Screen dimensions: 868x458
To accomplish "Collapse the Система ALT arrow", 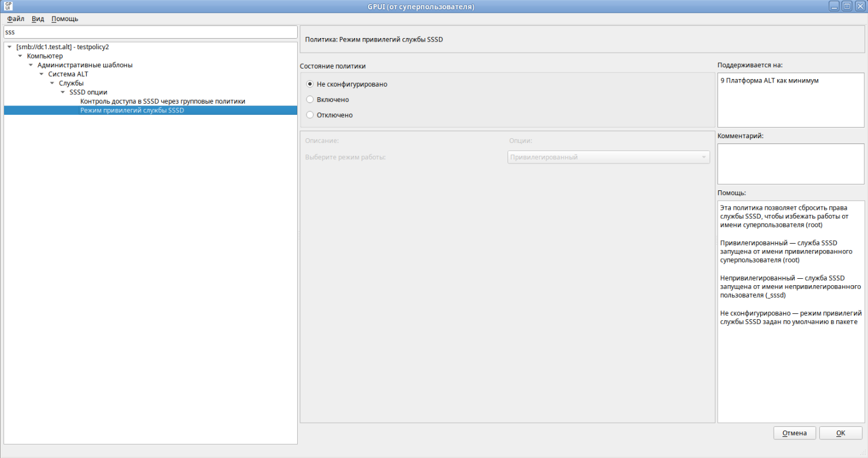I will (x=41, y=74).
